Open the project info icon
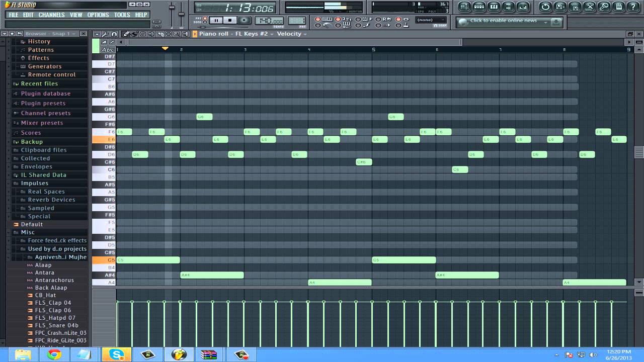Viewport: 644px width, 362px height. 618,7
